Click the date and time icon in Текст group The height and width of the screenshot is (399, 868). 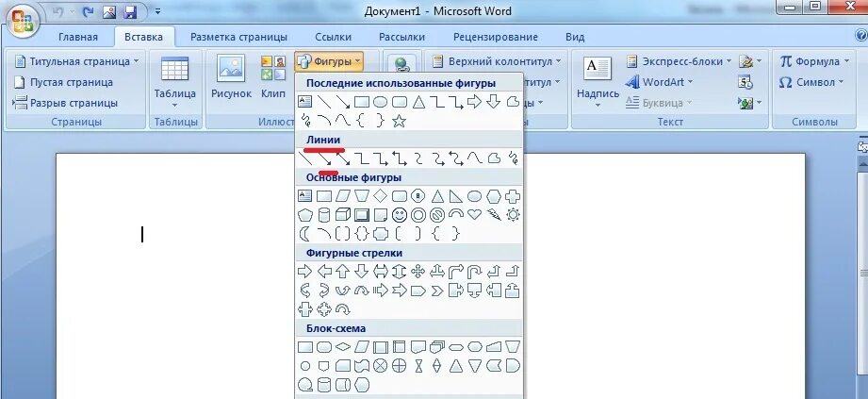click(x=745, y=82)
